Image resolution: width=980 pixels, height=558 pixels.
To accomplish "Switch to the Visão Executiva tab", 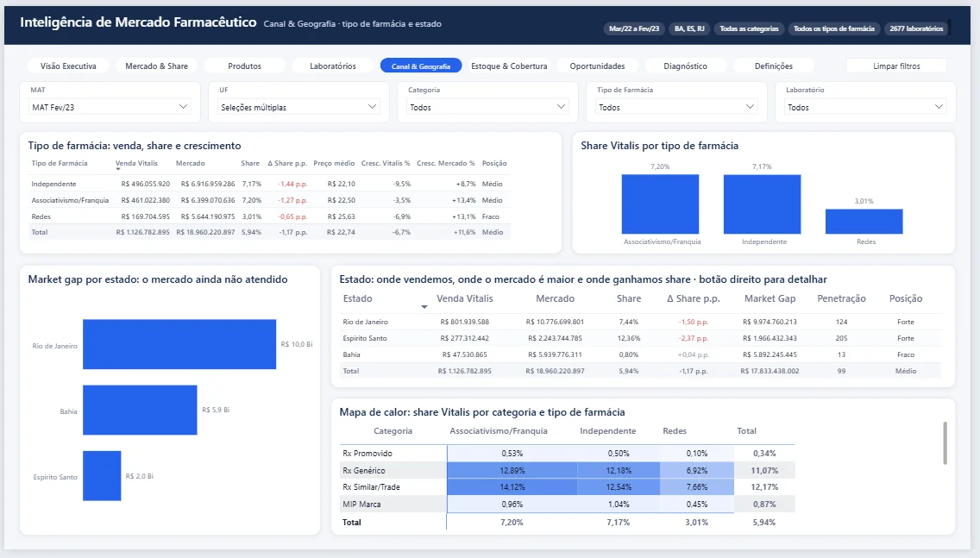I will click(x=68, y=66).
